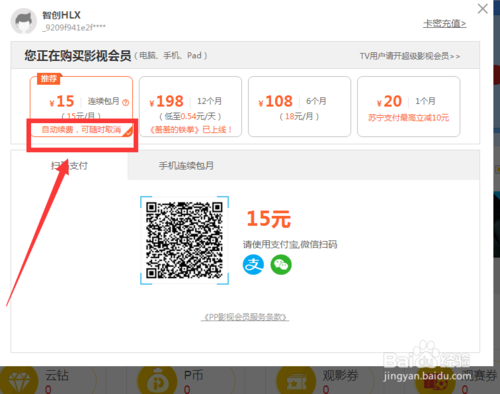Select the ¥15 连续包月 plan

tap(81, 106)
